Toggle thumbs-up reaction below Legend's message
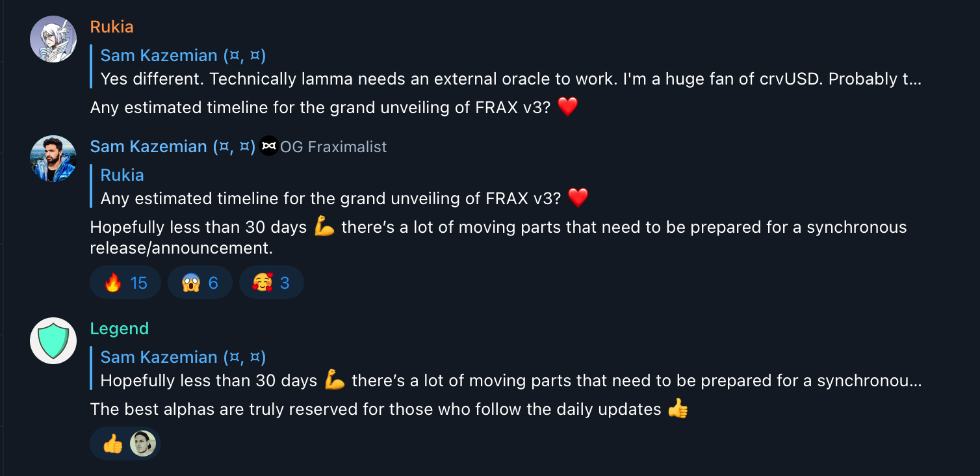This screenshot has height=476, width=980. click(x=114, y=443)
